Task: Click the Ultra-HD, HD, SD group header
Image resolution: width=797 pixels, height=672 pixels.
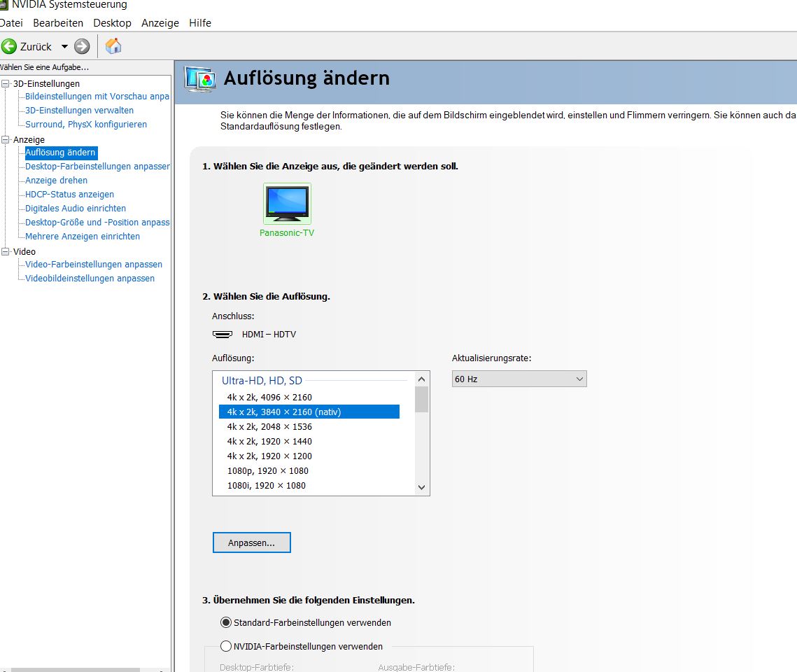Action: point(262,380)
